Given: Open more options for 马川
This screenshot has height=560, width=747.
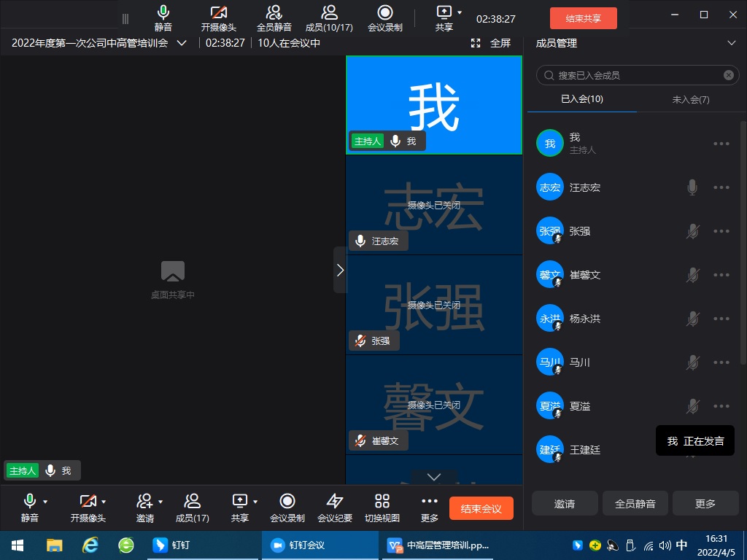Looking at the screenshot, I should pyautogui.click(x=721, y=362).
